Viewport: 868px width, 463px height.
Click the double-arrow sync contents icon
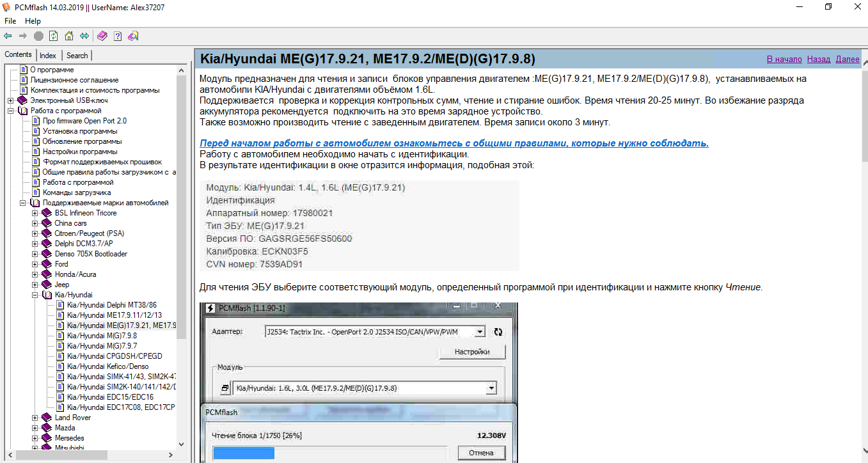click(x=84, y=36)
